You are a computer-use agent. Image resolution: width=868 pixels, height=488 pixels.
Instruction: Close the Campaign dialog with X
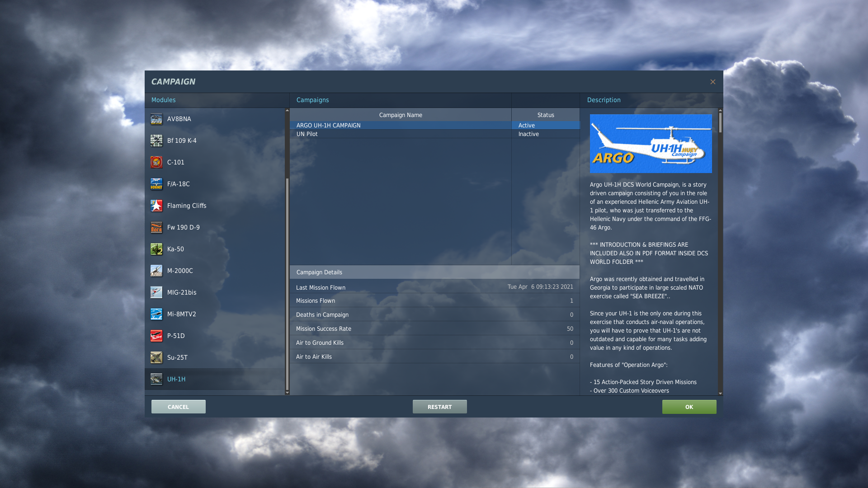712,82
